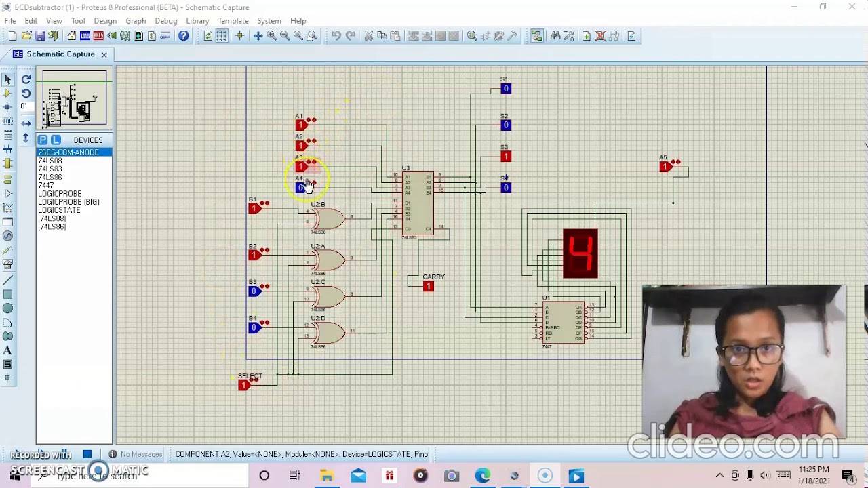Open the File menu
Viewport: 868px width, 488px height.
pos(10,21)
